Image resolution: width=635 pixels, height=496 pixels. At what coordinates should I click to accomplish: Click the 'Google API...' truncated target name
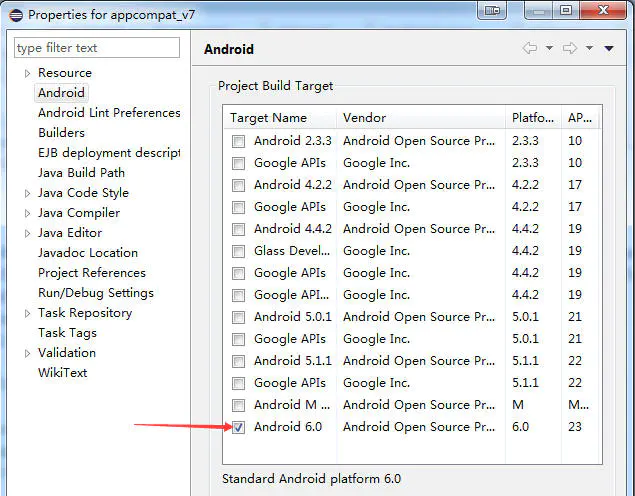(291, 295)
